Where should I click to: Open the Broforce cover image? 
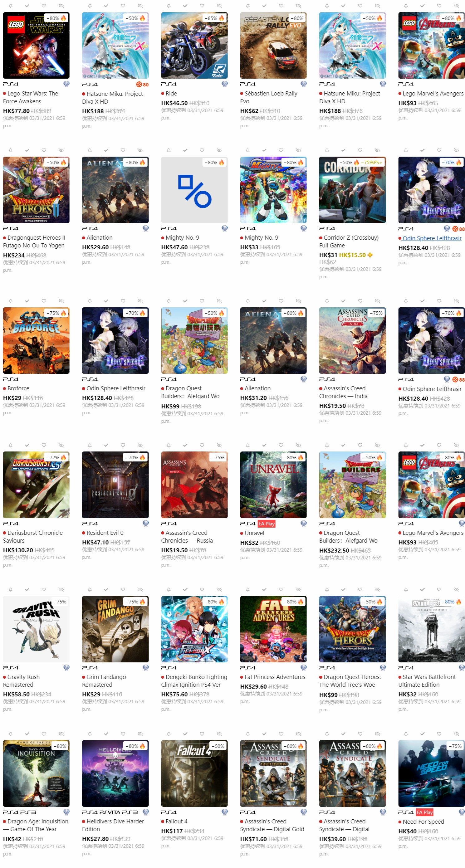coord(36,340)
